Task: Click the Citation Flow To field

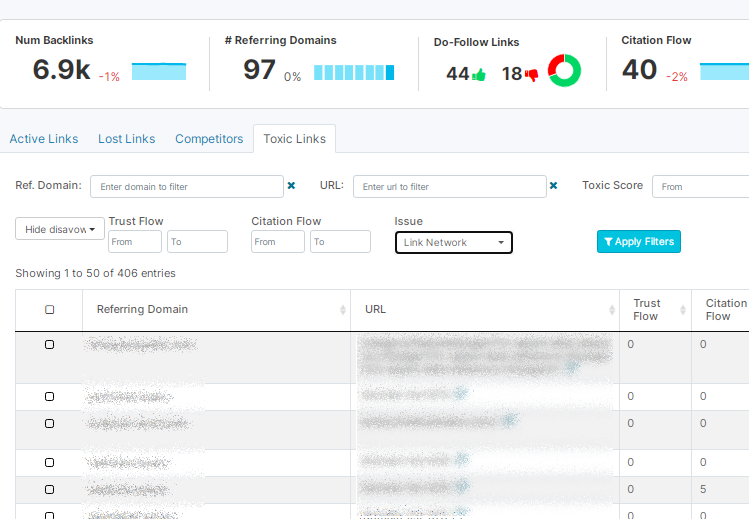Action: point(340,242)
